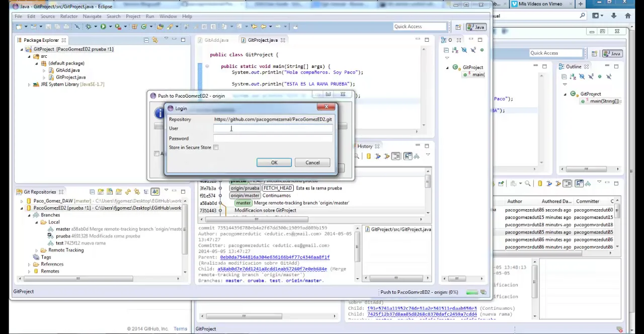This screenshot has width=644, height=334.
Task: Select the History view tab
Action: [x=365, y=146]
